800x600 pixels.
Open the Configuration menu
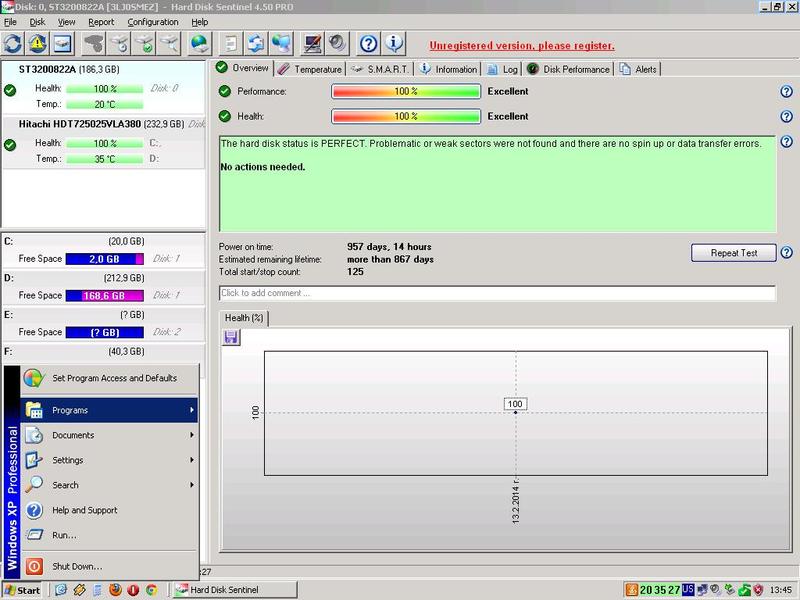click(x=153, y=22)
